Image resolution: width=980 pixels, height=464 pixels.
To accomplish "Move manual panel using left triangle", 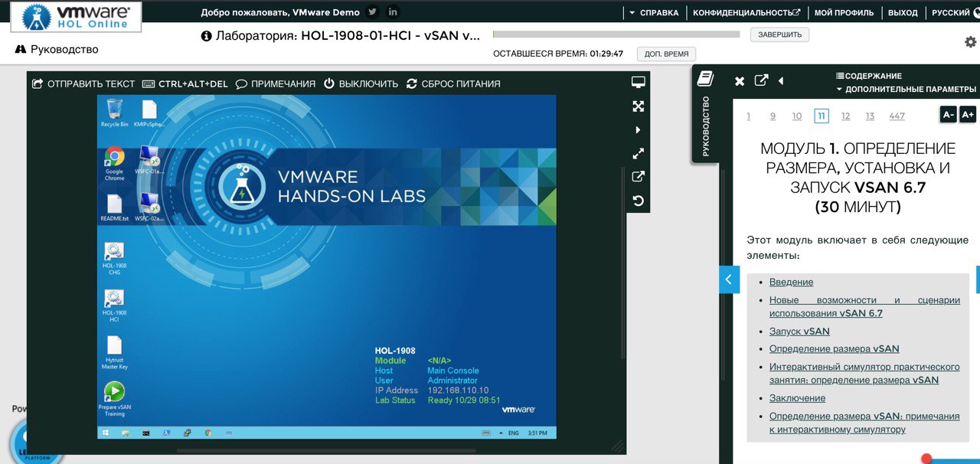I will click(781, 81).
